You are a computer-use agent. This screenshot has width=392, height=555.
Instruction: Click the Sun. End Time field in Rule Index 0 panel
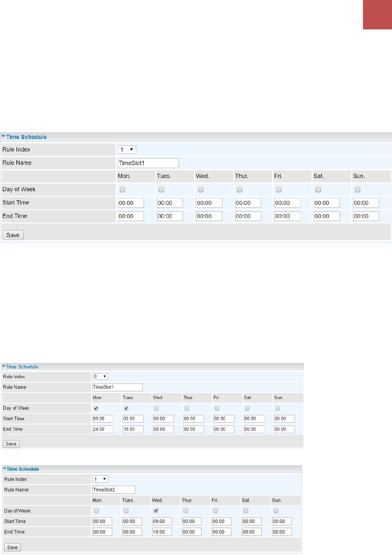coord(284,429)
